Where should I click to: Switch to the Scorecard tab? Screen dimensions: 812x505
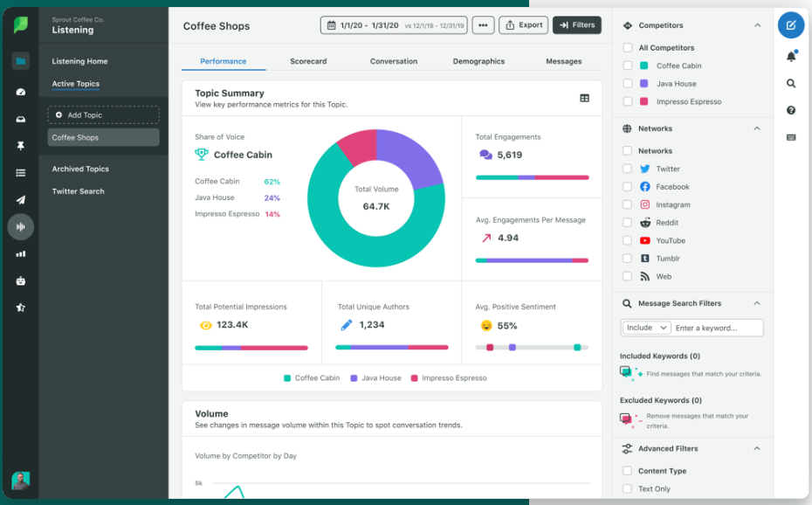tap(308, 61)
